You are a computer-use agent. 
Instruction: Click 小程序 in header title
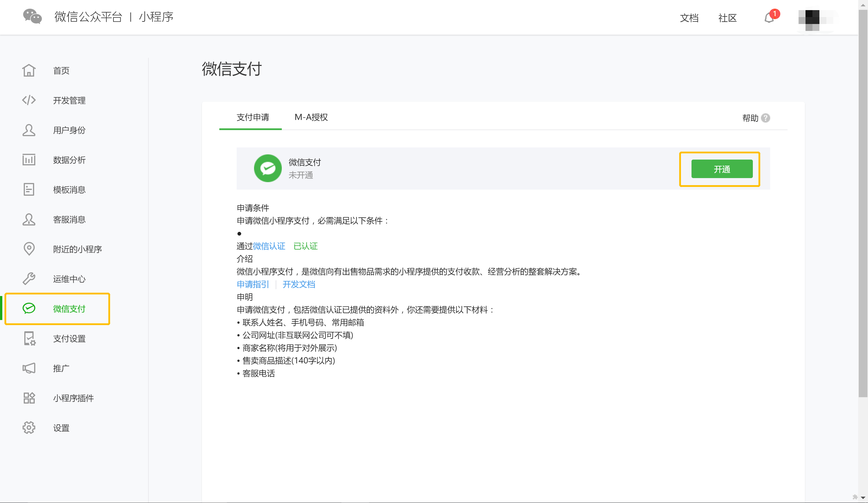156,16
